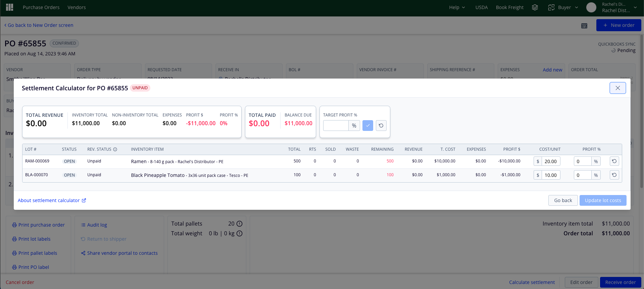
Task: Reset the target profit percentage
Action: click(x=381, y=126)
